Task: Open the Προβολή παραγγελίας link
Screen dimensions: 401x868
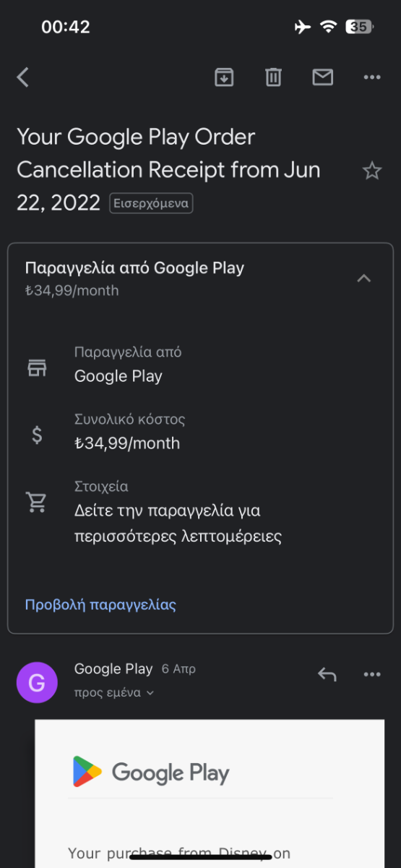Action: (100, 605)
